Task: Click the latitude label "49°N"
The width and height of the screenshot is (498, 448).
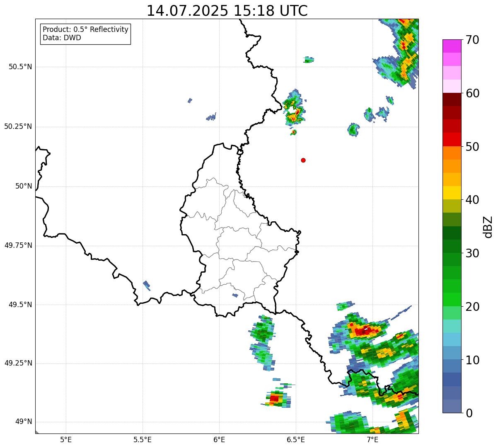Action: (x=24, y=421)
